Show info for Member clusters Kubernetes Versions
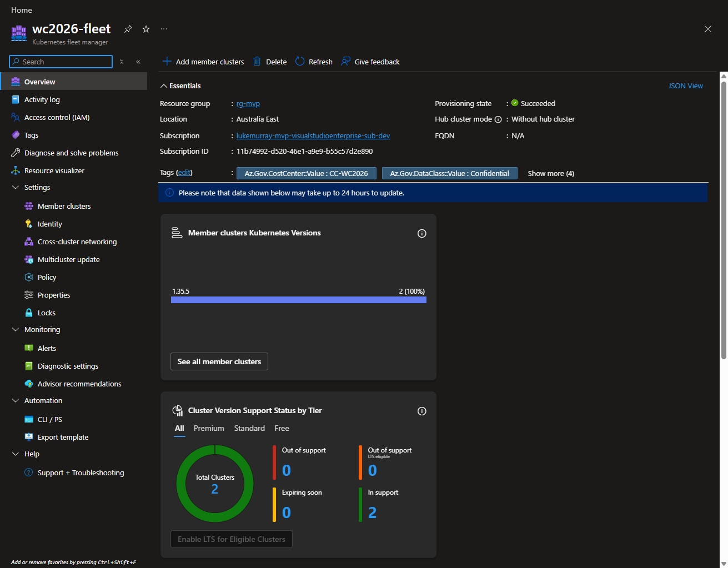 pos(422,234)
